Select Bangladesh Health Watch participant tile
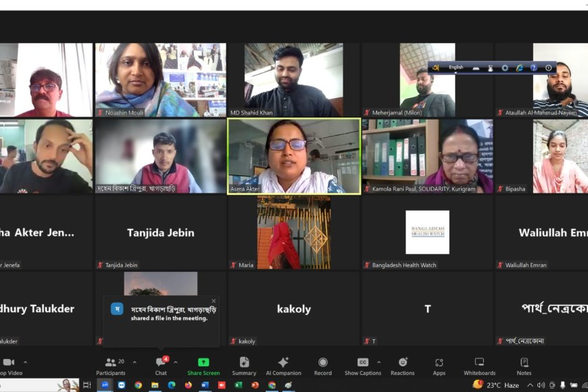 pyautogui.click(x=428, y=232)
